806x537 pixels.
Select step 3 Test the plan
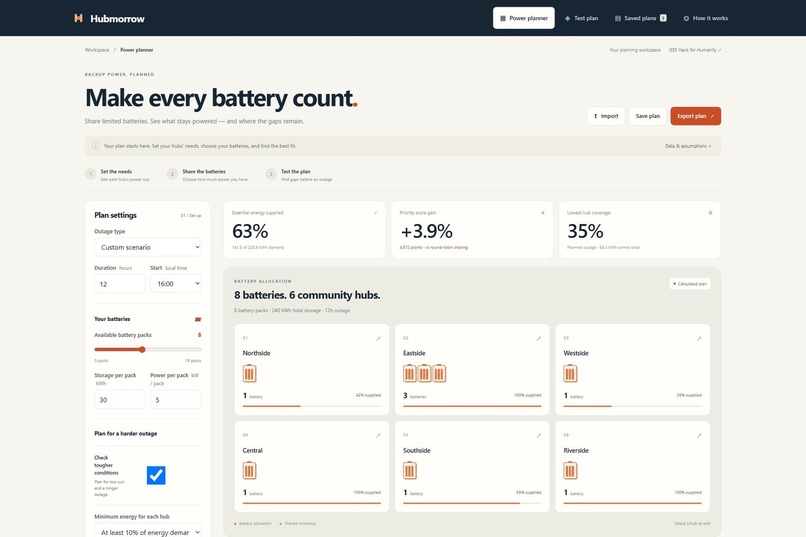[x=299, y=175]
